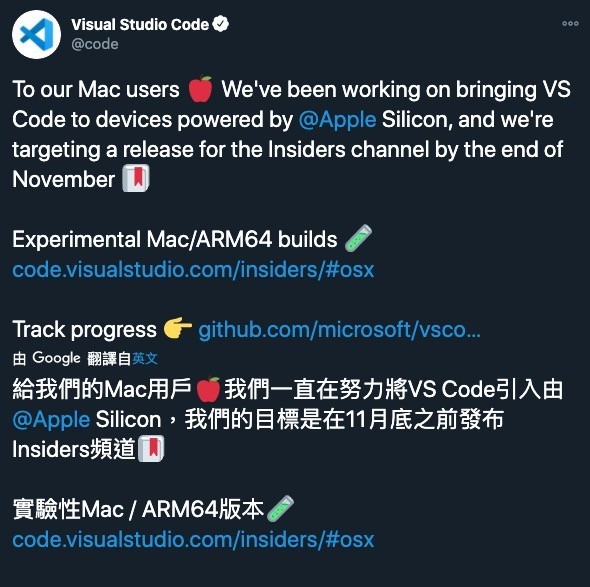Viewport: 590px width, 587px height.
Task: Open the @Apple mention in Chinese translation
Action: pos(51,420)
